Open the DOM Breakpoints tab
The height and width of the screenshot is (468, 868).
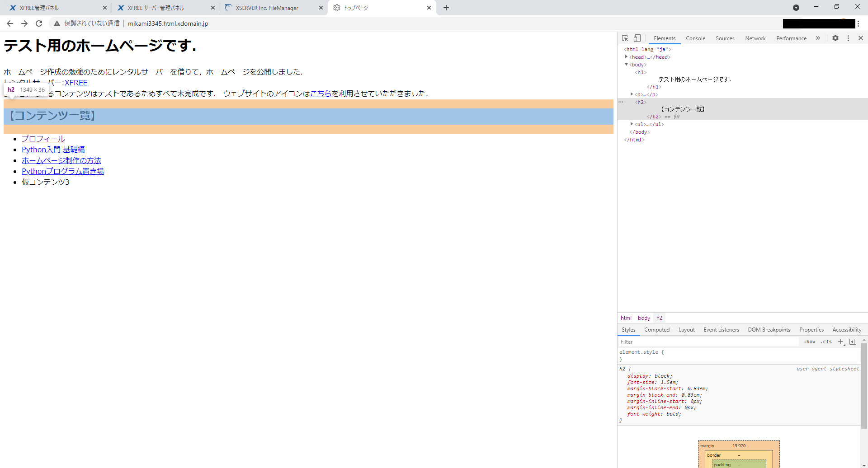769,330
